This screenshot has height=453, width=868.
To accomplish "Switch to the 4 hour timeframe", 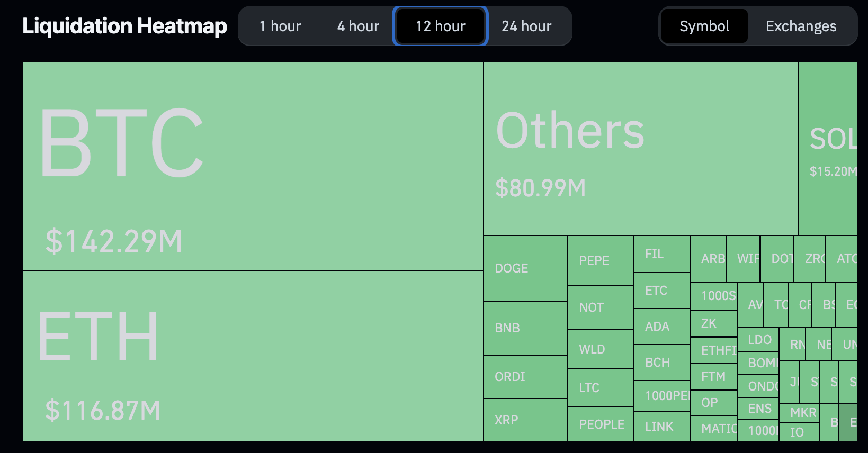I will coord(358,26).
